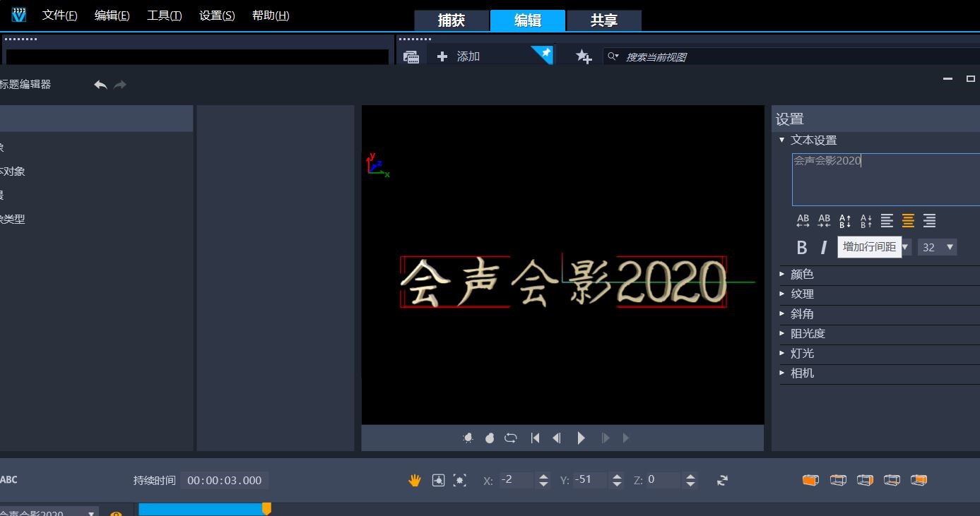Toggle italic I formatting
Image resolution: width=980 pixels, height=516 pixels.
[823, 248]
